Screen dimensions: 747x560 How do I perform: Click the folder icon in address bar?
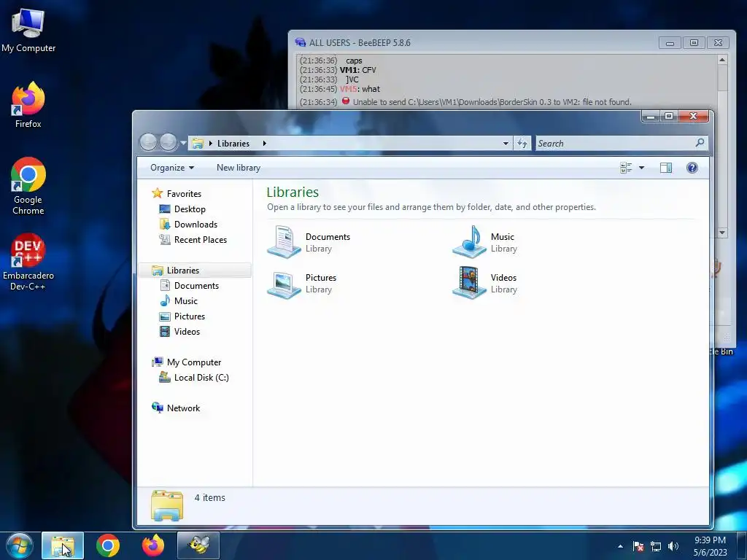point(198,144)
